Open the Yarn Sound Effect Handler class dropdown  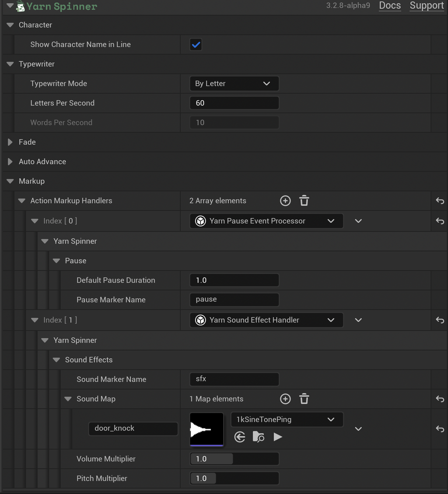pyautogui.click(x=266, y=320)
